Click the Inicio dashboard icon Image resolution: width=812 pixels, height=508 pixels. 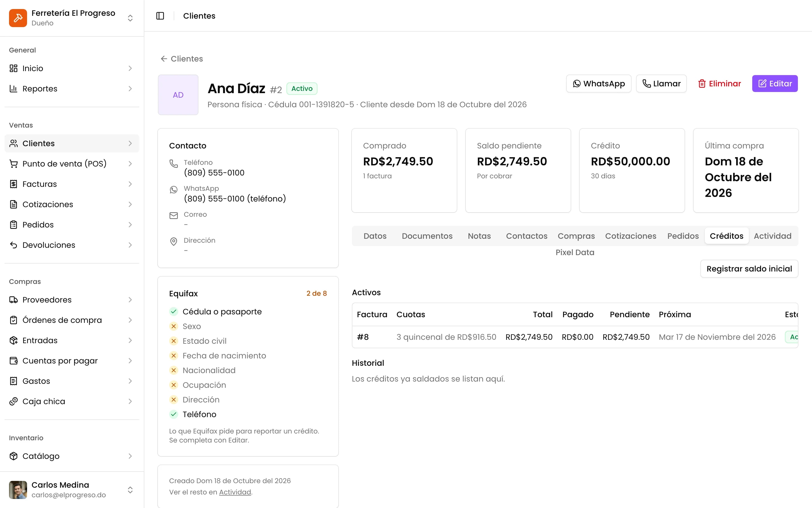coord(14,68)
